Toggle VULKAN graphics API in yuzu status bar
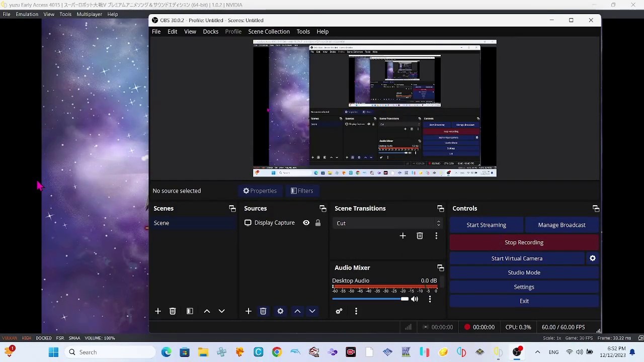The image size is (644, 362). [10, 338]
